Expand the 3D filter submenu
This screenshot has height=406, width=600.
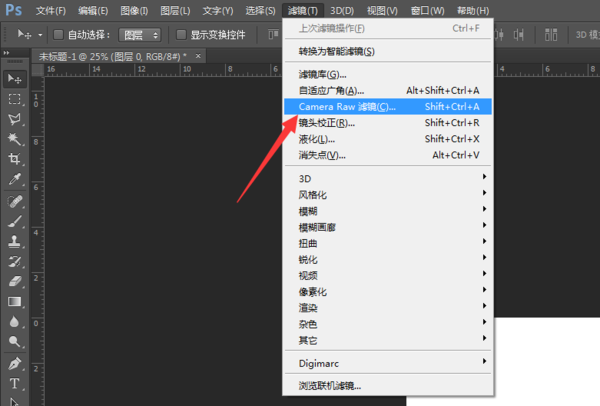pos(388,179)
